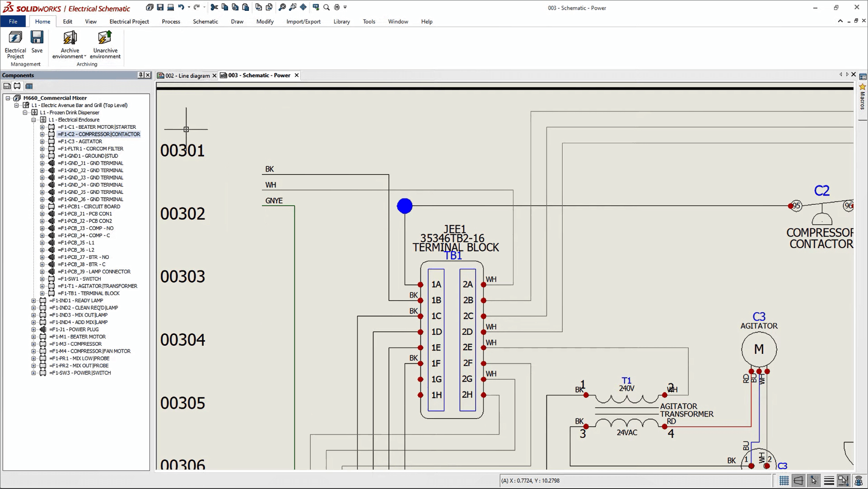Viewport: 868px width, 489px height.
Task: Toggle grid display in status bar
Action: (784, 481)
